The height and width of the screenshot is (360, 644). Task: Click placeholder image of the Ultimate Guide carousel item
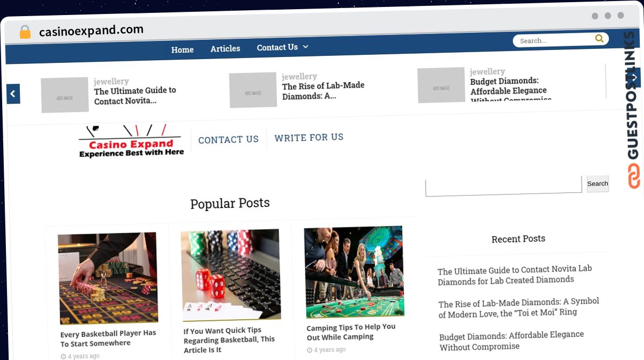pyautogui.click(x=64, y=95)
